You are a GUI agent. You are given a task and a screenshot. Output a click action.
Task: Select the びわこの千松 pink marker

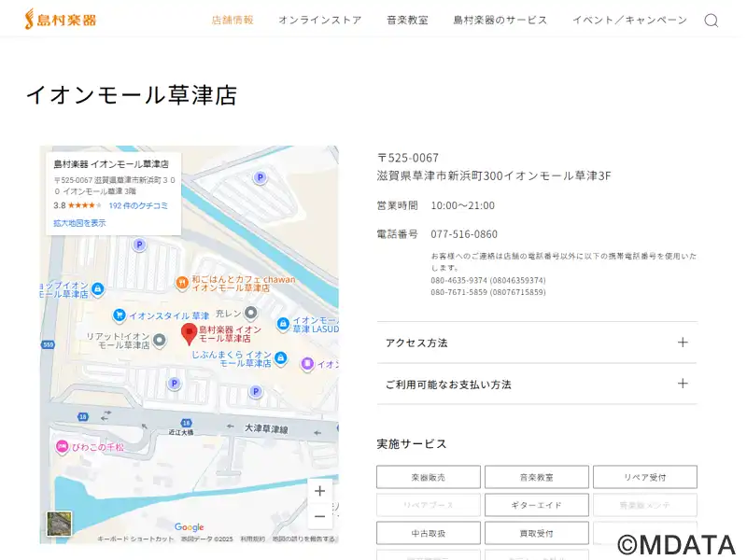tap(62, 446)
